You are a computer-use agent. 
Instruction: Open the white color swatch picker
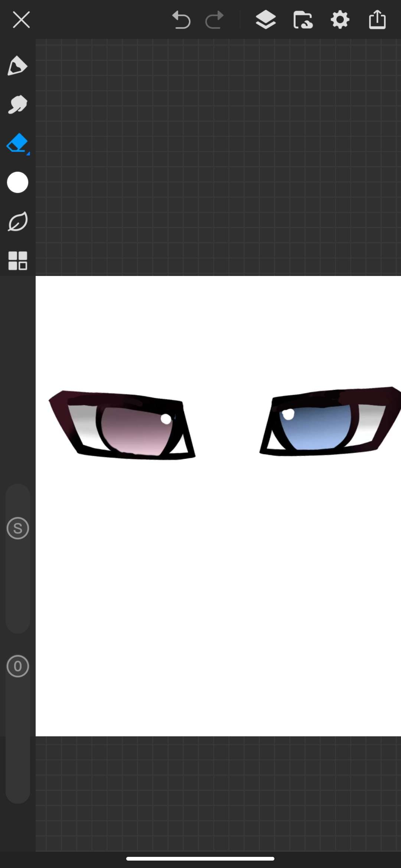click(x=17, y=183)
